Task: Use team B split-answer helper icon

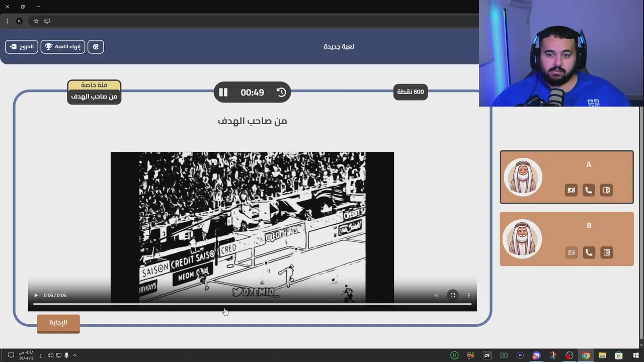Action: point(607,252)
